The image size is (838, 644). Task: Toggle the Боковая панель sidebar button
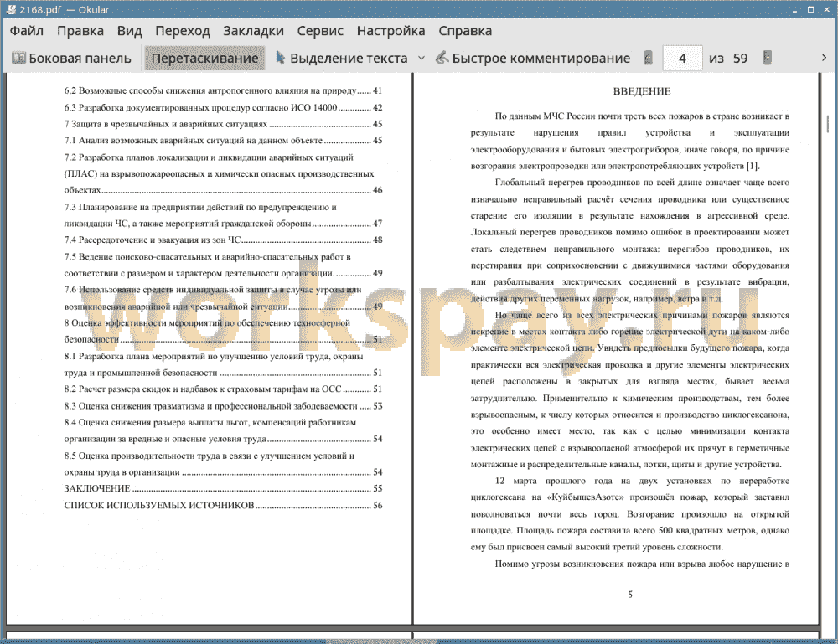71,59
